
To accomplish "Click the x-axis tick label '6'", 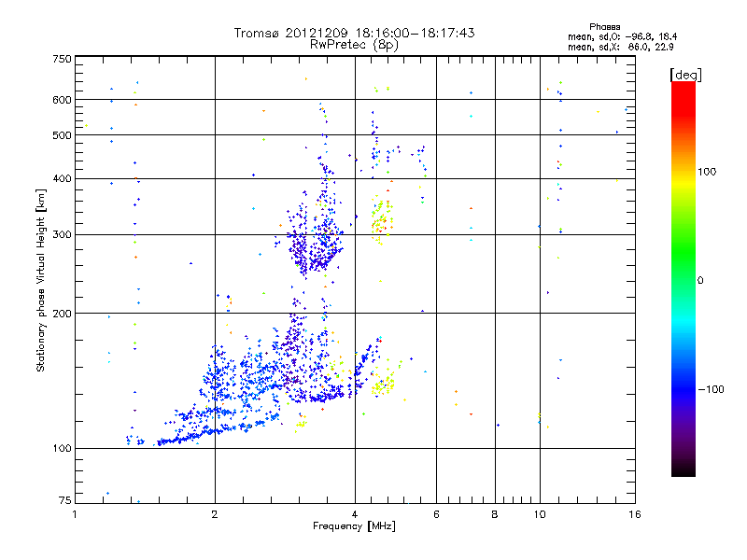I will (x=436, y=514).
